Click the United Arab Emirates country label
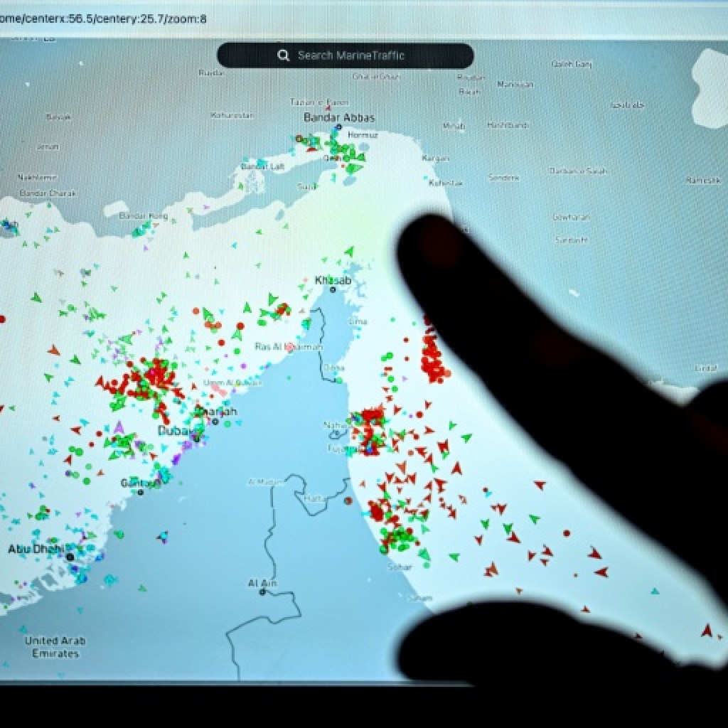 pyautogui.click(x=55, y=646)
